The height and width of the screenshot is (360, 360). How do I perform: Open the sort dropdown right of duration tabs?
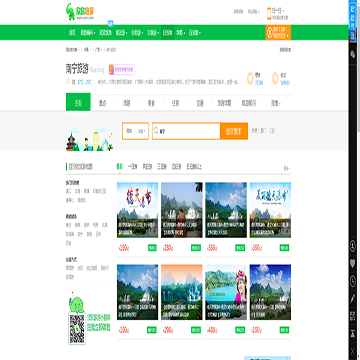(x=287, y=168)
